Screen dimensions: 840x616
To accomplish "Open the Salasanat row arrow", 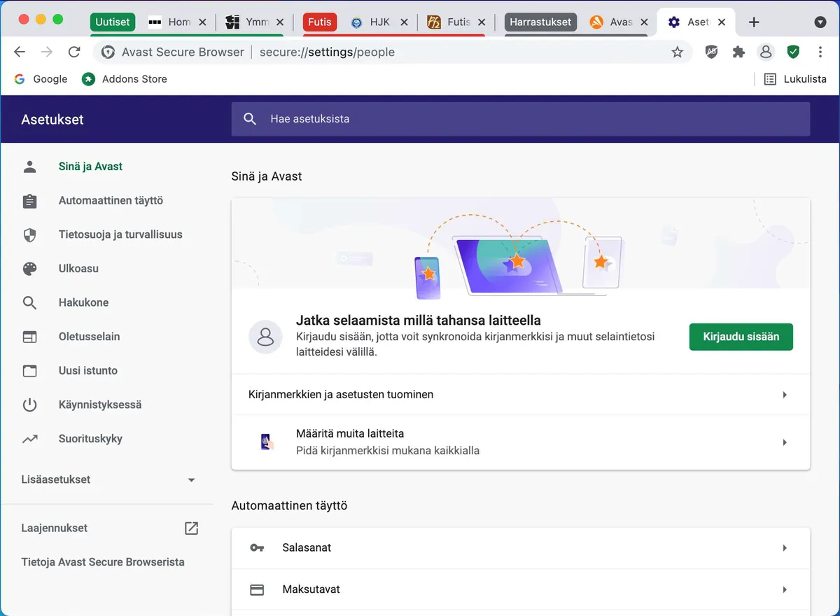I will (785, 548).
